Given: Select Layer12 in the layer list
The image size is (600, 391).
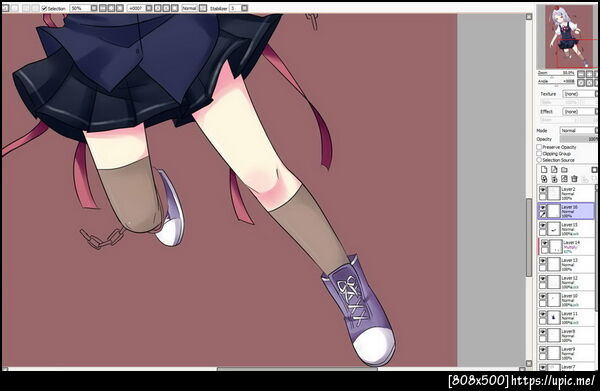Looking at the screenshot, I should click(x=566, y=282).
